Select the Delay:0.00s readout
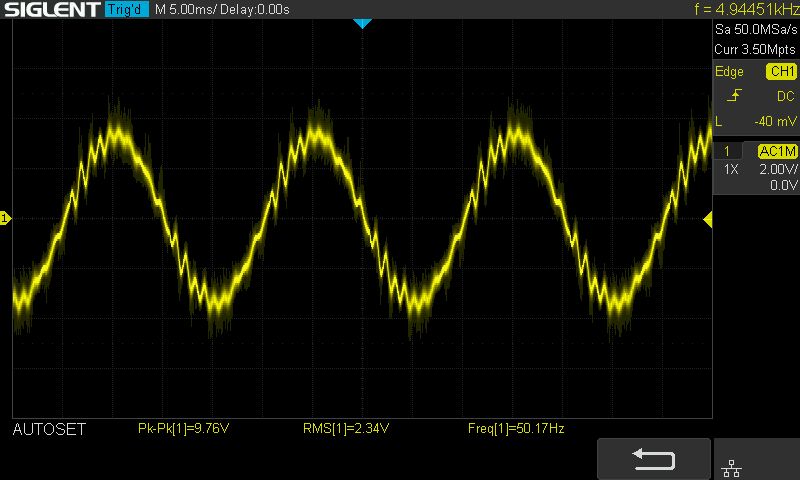The image size is (800, 480). [x=255, y=9]
